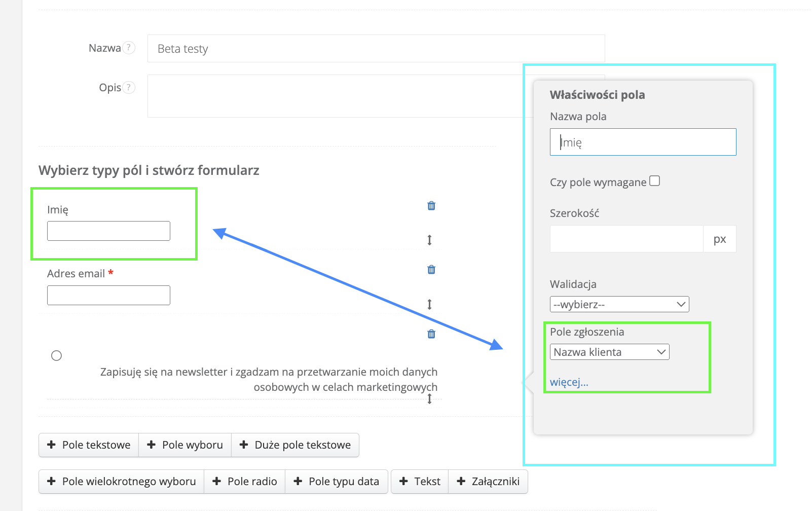Add a Pole typu data field
This screenshot has height=511, width=812.
pyautogui.click(x=337, y=481)
